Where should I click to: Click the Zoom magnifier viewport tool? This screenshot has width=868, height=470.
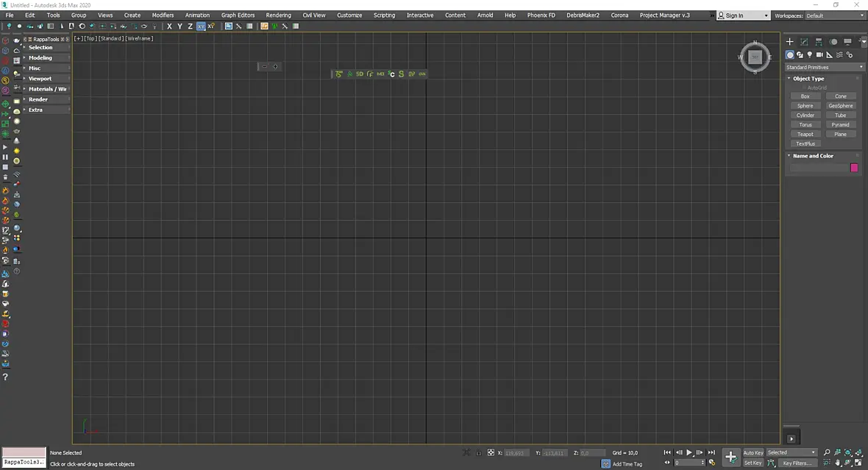coord(827,452)
